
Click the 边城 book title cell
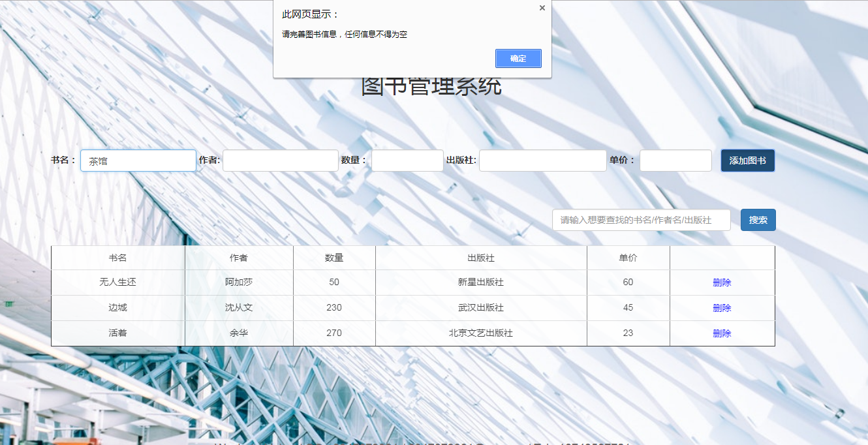pos(118,308)
